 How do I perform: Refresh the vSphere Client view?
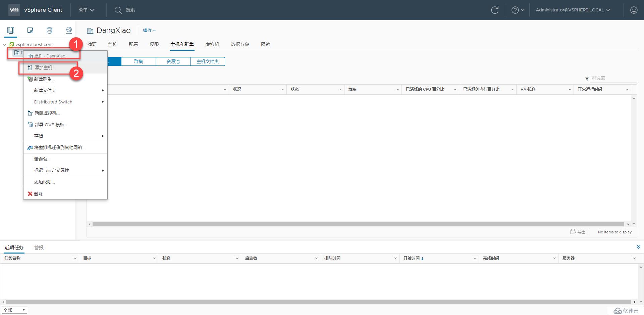[x=495, y=10]
